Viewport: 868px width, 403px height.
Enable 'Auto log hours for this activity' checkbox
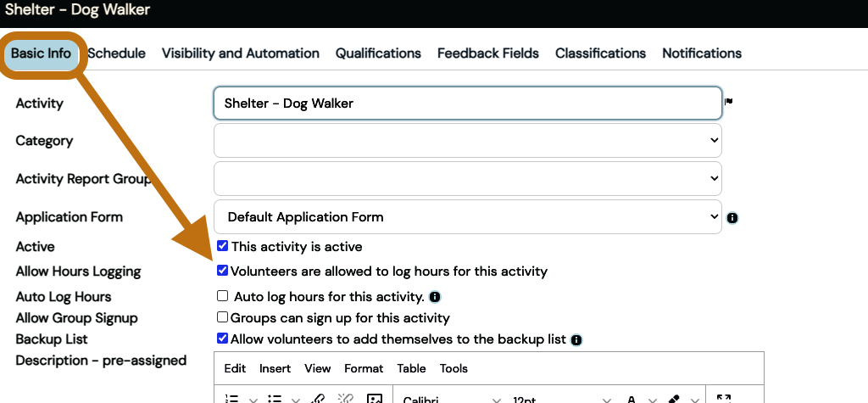point(223,296)
